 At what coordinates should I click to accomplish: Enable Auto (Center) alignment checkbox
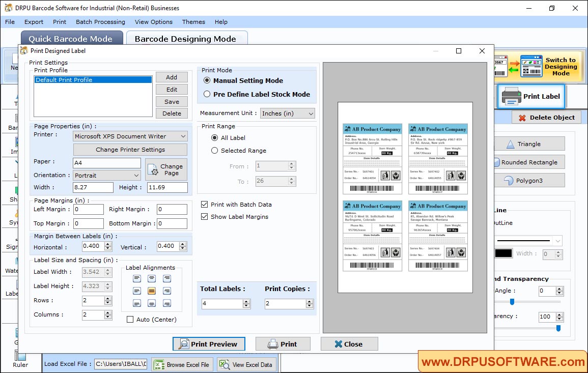[130, 320]
